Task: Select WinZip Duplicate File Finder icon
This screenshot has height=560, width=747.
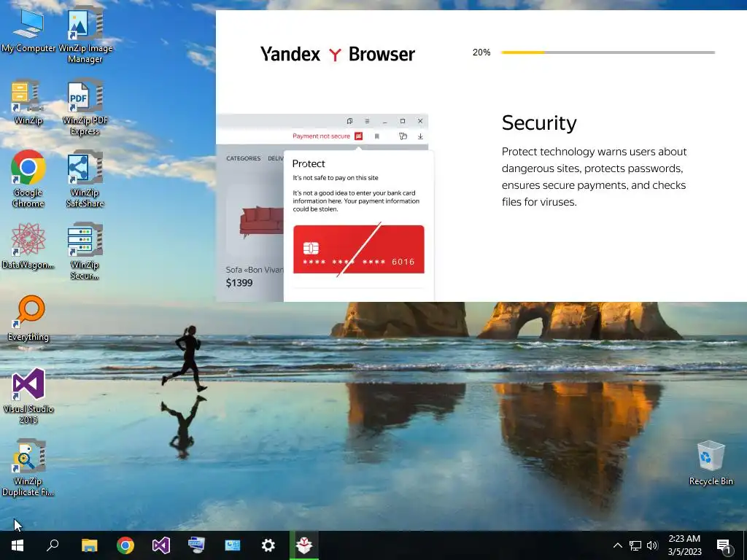Action: pos(28,468)
